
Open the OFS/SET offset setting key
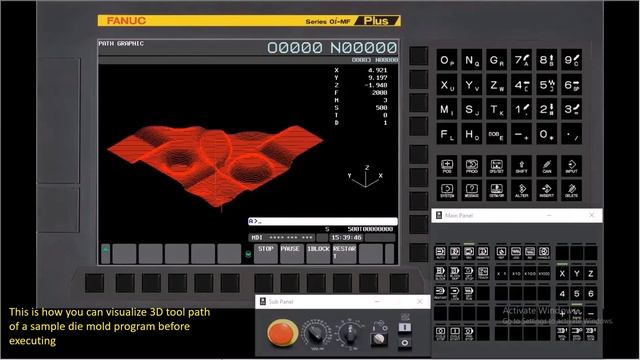(497, 166)
